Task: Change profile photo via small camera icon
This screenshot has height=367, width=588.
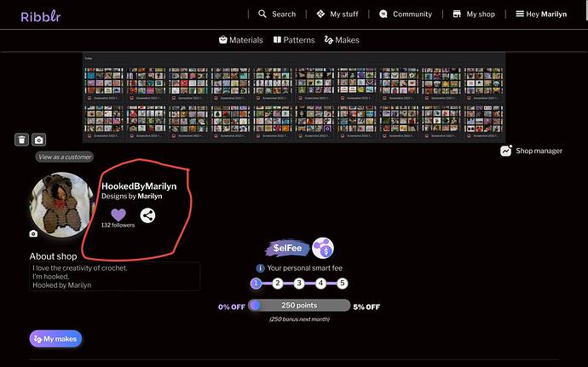Action: (x=33, y=233)
